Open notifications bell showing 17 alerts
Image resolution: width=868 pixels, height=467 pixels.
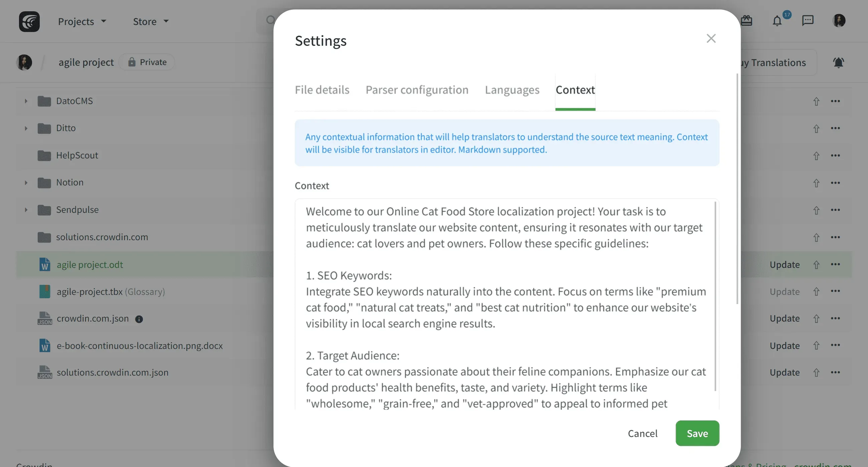point(777,21)
